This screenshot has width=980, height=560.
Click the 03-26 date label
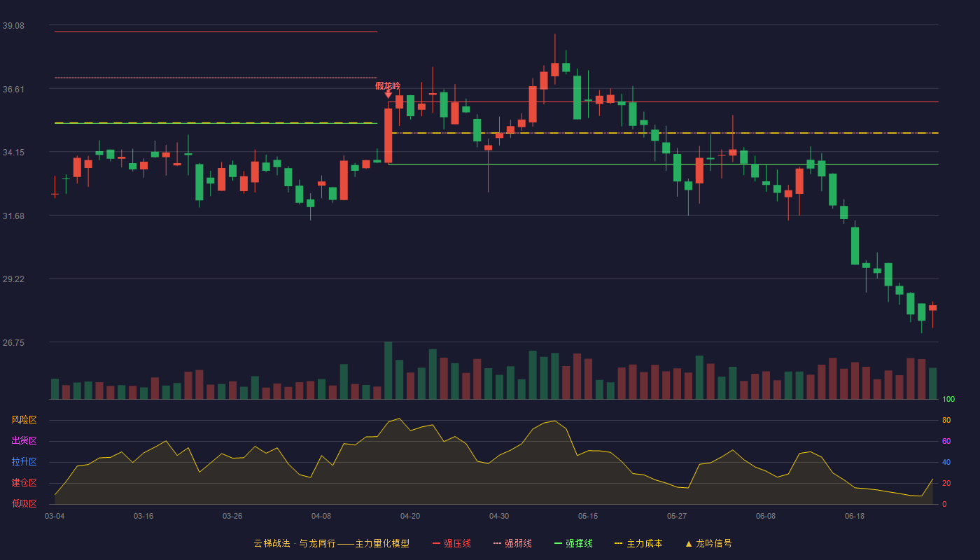coord(232,516)
